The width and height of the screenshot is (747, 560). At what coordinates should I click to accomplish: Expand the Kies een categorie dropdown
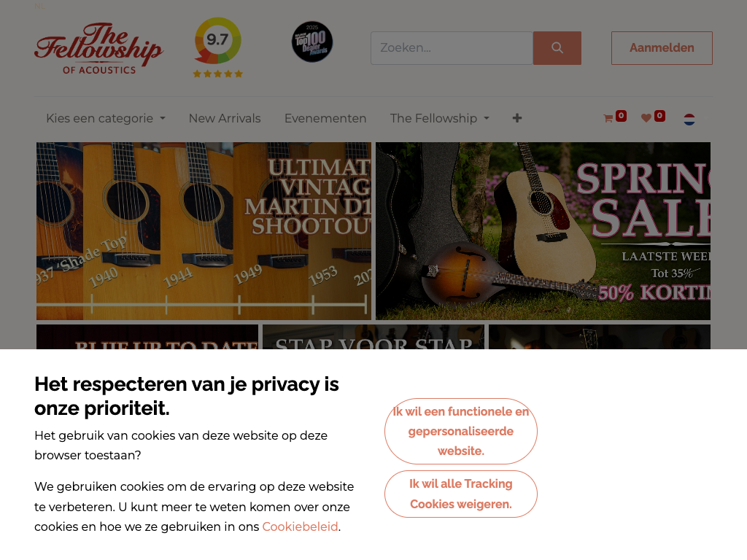pyautogui.click(x=106, y=118)
